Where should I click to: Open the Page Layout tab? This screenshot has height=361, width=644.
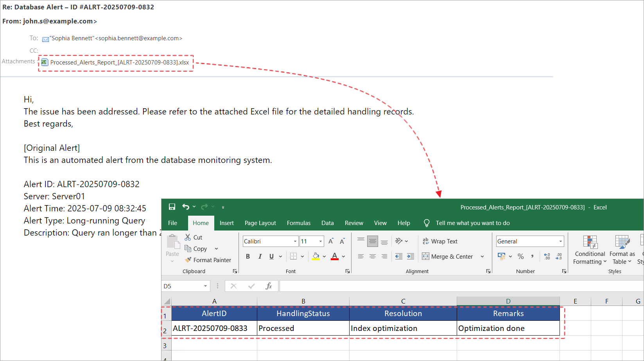coord(260,223)
